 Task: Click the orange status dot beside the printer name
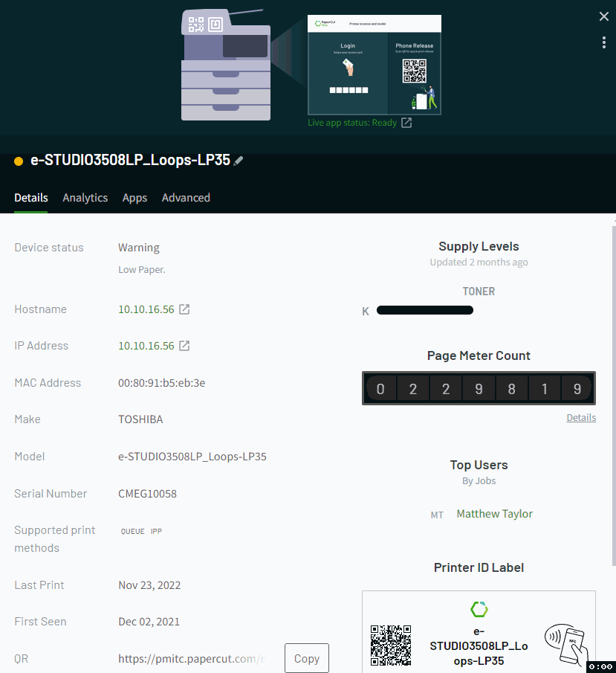pos(19,160)
